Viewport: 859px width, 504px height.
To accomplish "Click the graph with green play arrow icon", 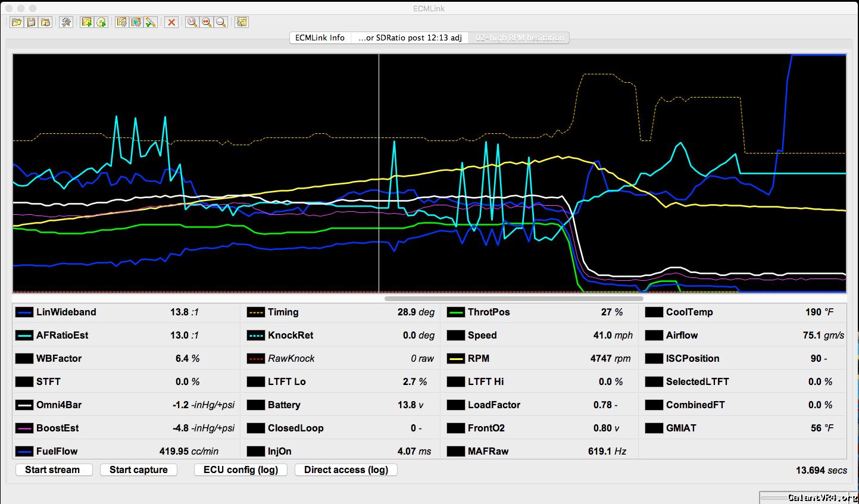I will pos(87,22).
